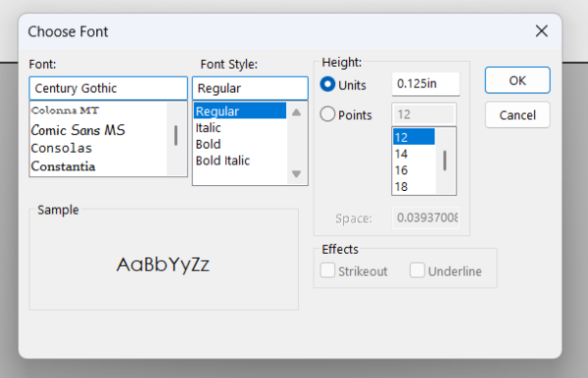Pick size 12 in points list
This screenshot has width=588, height=378.
click(414, 137)
